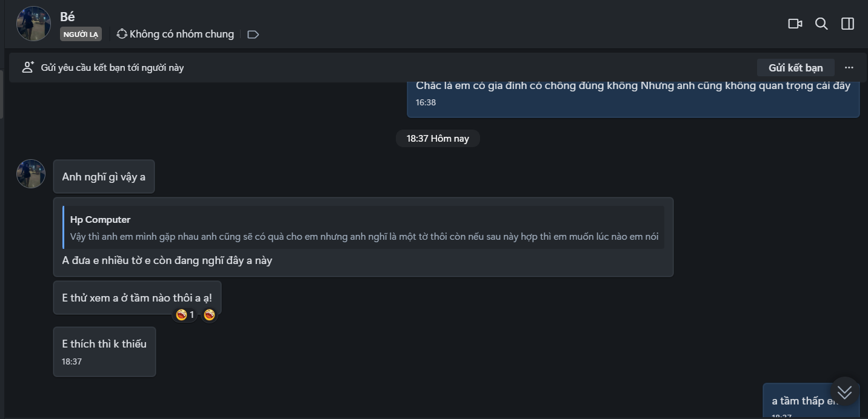This screenshot has height=419, width=868.
Task: Open the quoted Hp Computer message
Action: 364,228
